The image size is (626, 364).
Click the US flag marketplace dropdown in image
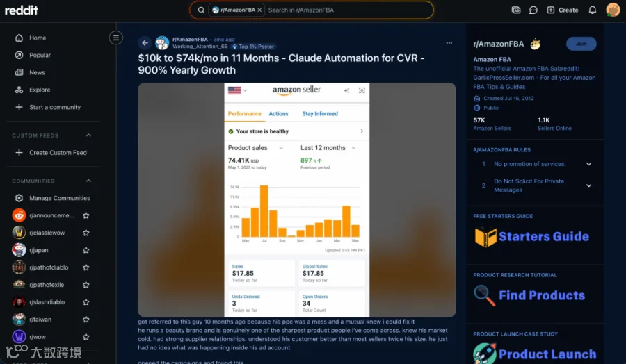pyautogui.click(x=238, y=90)
